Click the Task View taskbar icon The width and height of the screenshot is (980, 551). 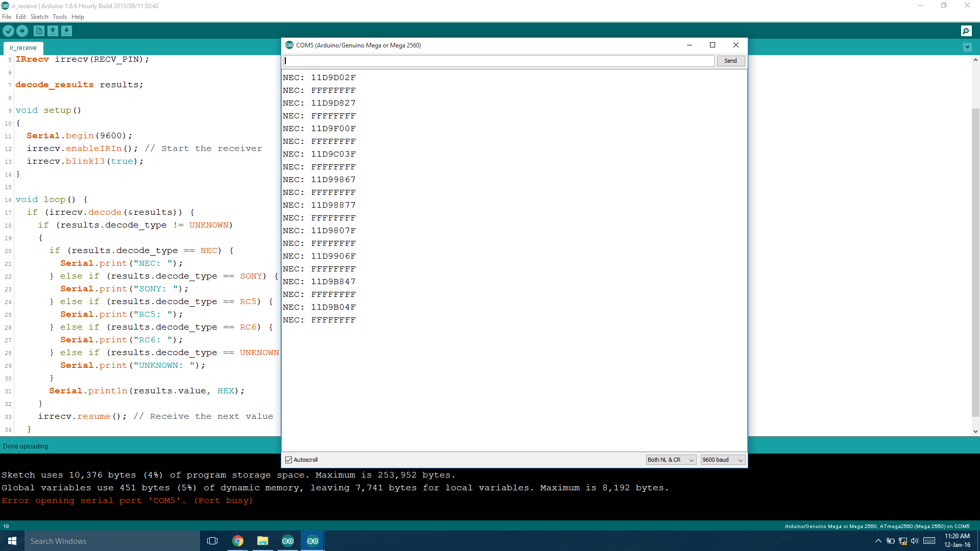212,541
